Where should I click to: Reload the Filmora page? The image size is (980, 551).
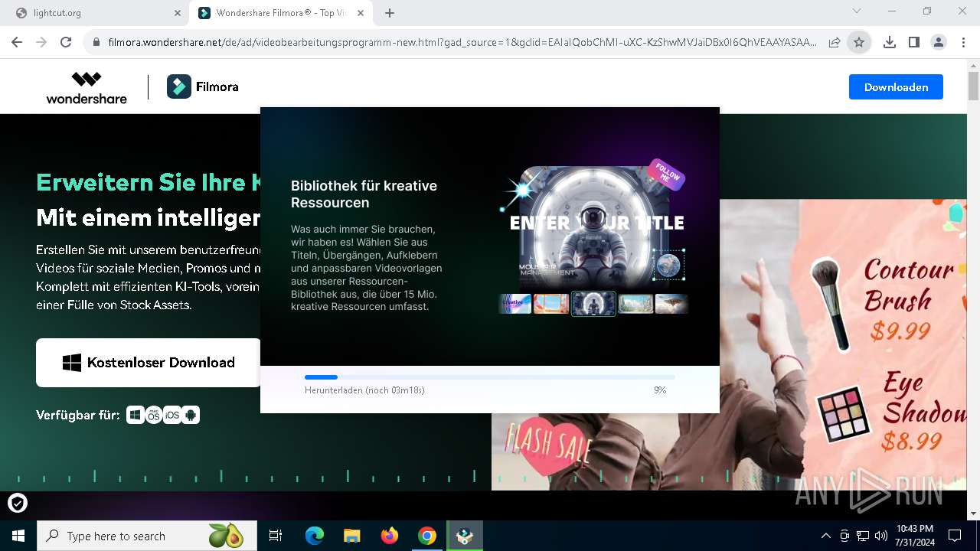pos(66,42)
